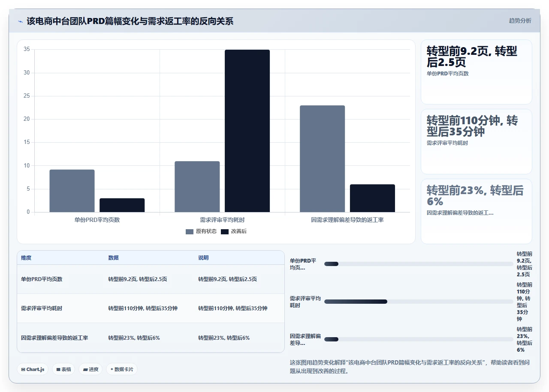Click the 表格 tag chip
549x392 pixels.
[x=63, y=369]
